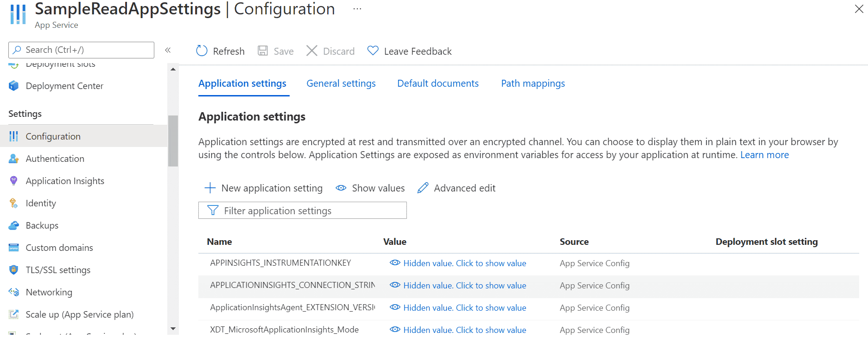Sort by Source column header
868x351 pixels.
(574, 242)
